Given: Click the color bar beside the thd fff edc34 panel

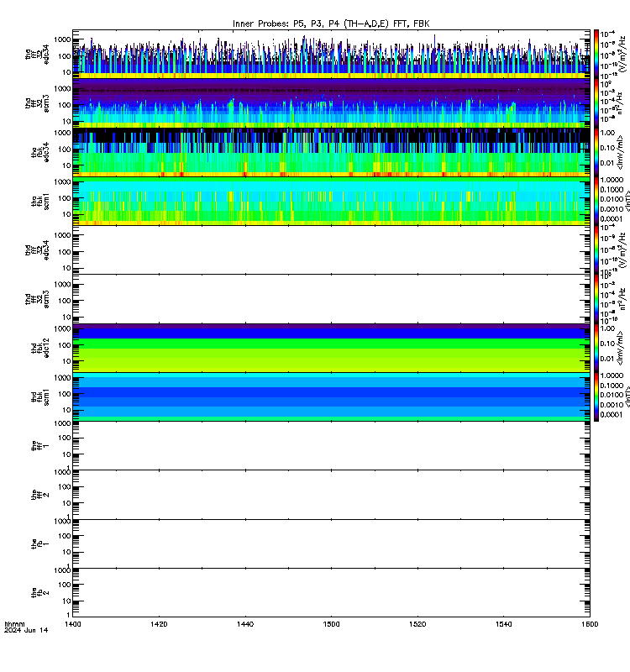Looking at the screenshot, I should click(596, 249).
